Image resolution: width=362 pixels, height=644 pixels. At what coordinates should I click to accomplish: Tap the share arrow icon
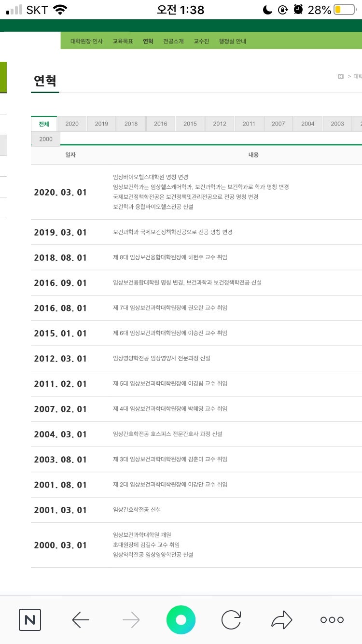pos(282,620)
